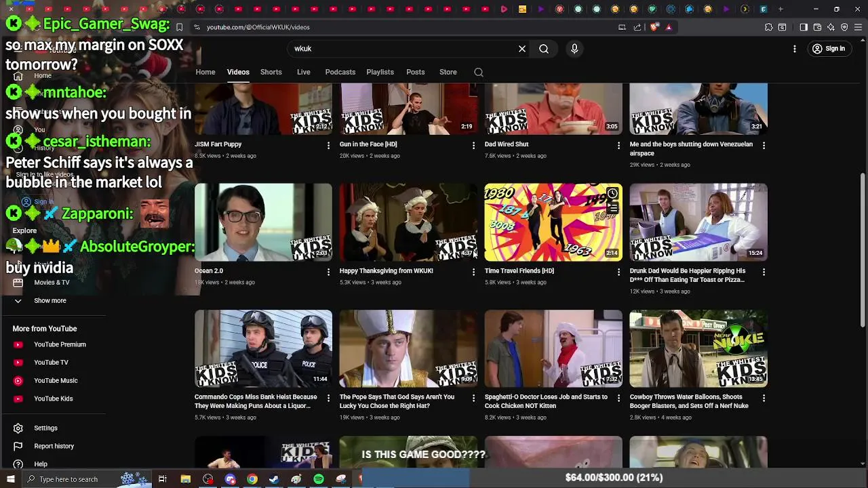Screen dimensions: 868x488
Task: Open options menu for Commando Cops video
Action: click(x=328, y=398)
